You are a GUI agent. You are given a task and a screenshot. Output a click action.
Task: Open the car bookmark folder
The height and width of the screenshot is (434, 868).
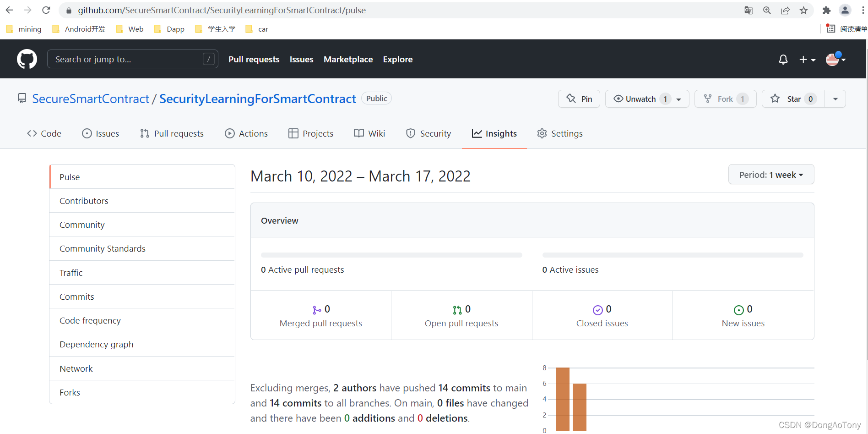point(257,29)
